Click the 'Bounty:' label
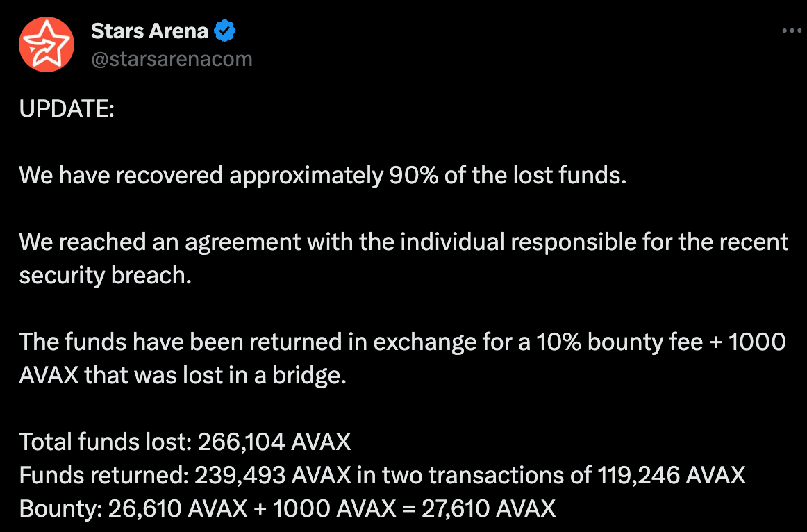Screen dimensions: 807x532 point(60,508)
